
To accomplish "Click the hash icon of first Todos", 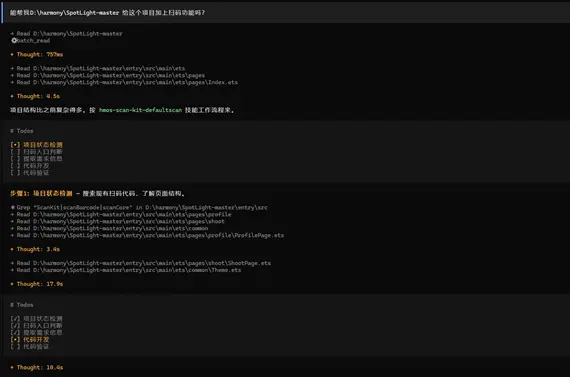I will (12, 131).
